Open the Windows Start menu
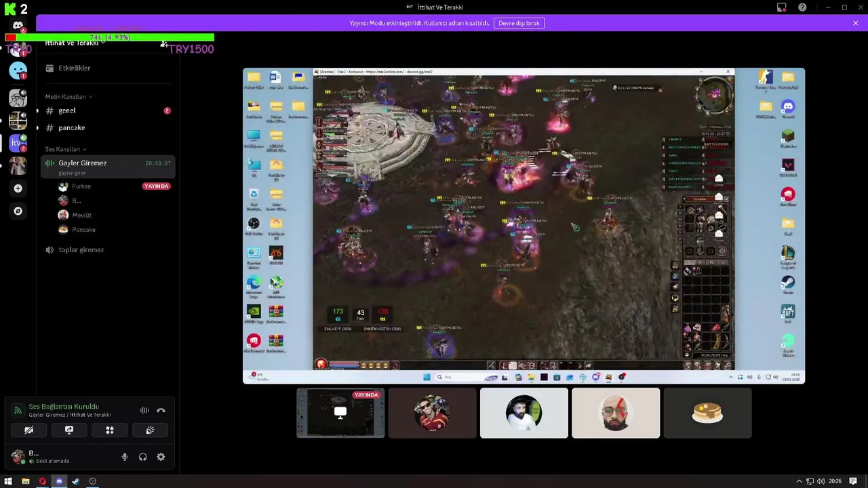This screenshot has height=488, width=868. (x=8, y=481)
